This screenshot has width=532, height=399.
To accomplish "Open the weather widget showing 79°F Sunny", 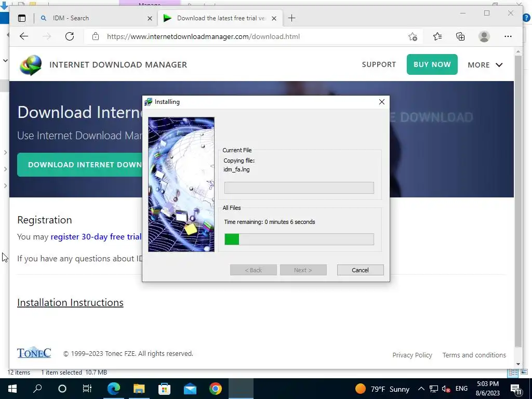I will click(x=382, y=389).
